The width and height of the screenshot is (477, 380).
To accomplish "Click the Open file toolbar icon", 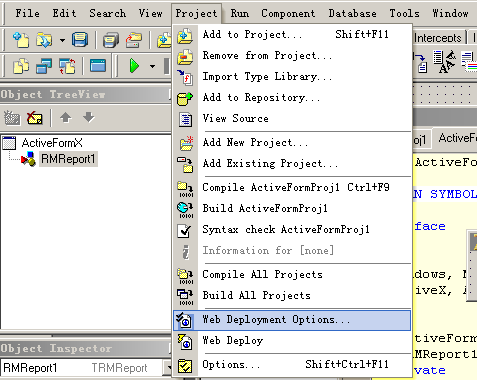I will tap(44, 40).
